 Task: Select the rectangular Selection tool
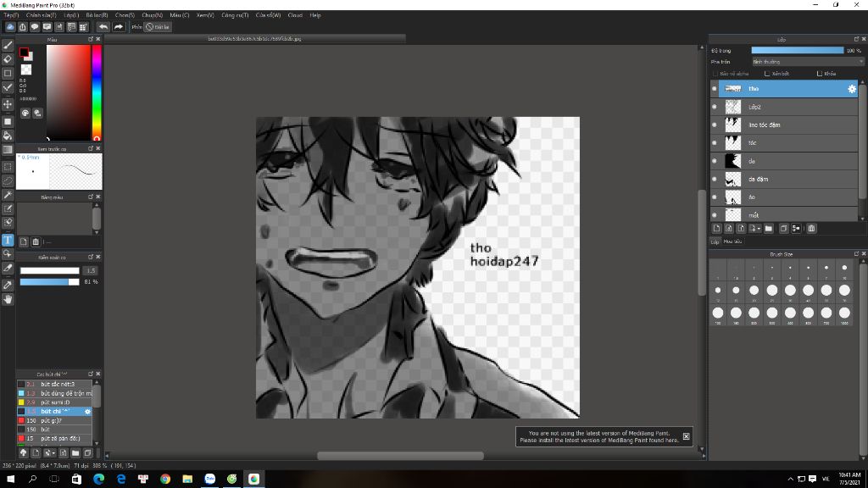[8, 167]
